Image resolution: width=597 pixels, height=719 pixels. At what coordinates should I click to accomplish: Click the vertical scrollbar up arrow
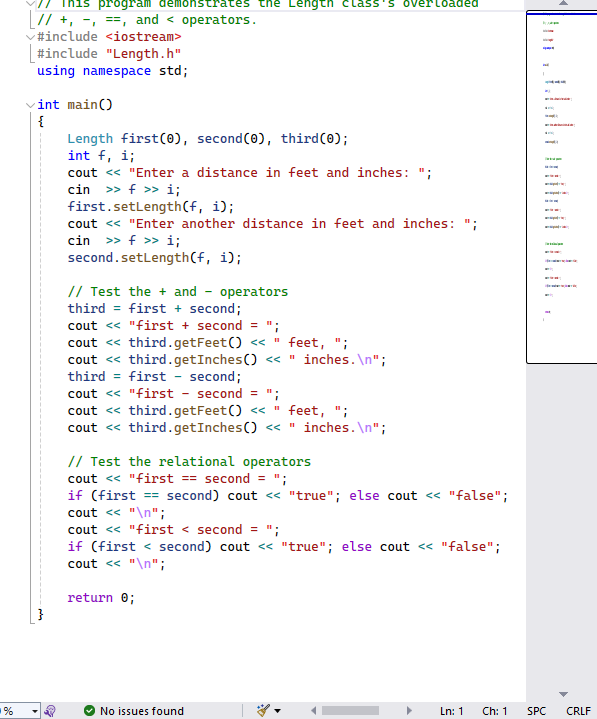(564, 3)
